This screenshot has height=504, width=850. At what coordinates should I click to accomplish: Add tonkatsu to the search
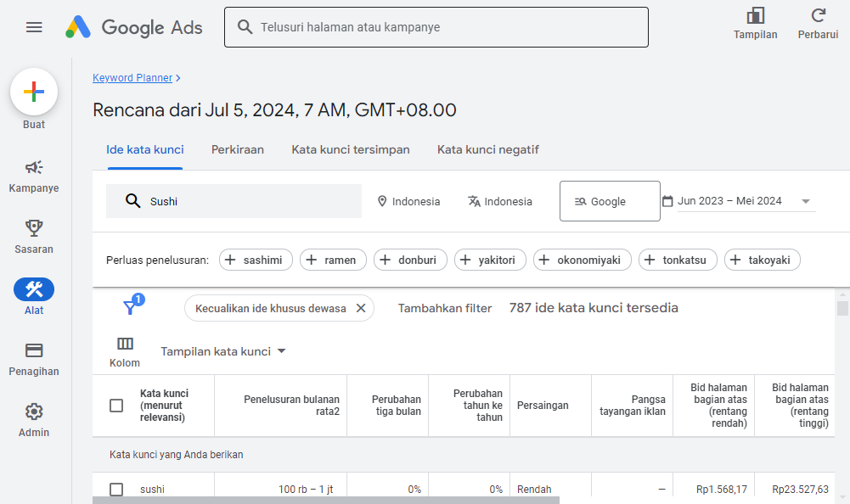pyautogui.click(x=678, y=260)
